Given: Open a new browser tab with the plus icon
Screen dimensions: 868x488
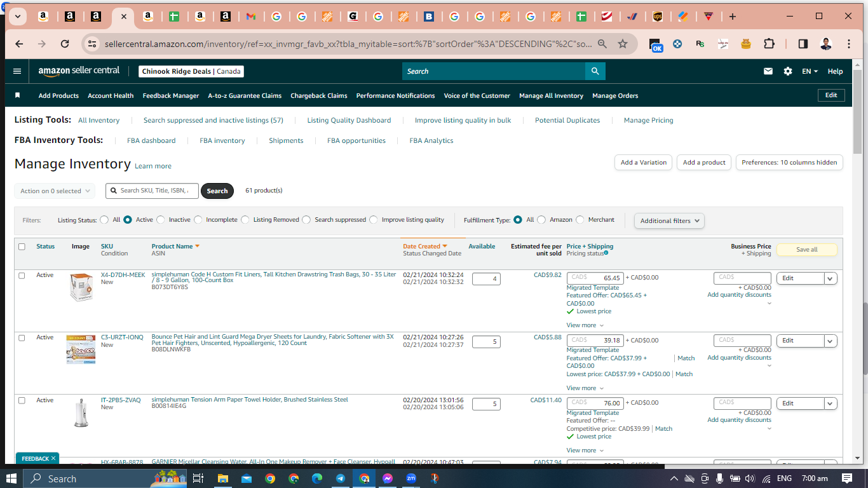Looking at the screenshot, I should pos(733,17).
